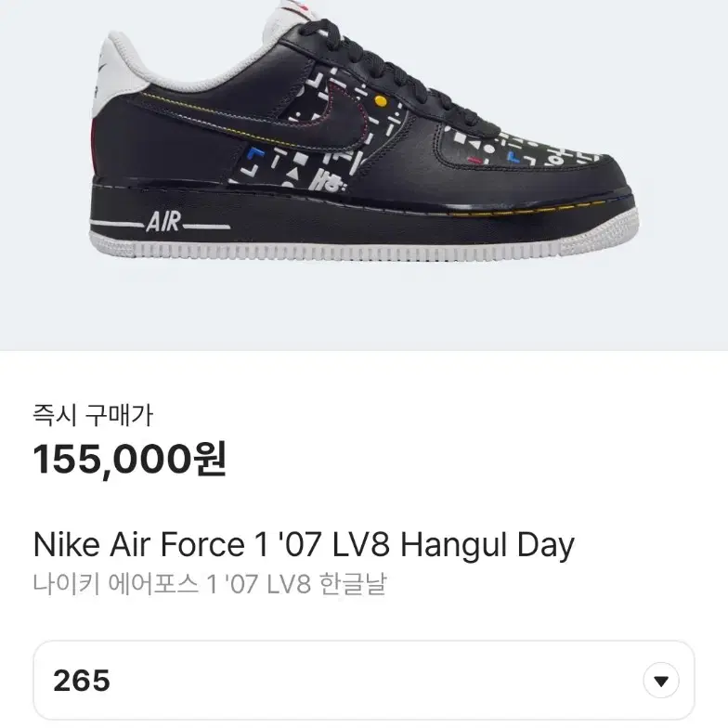Click the 즉시 구매가 label
Viewport: 728px width, 728px height.
[x=93, y=414]
